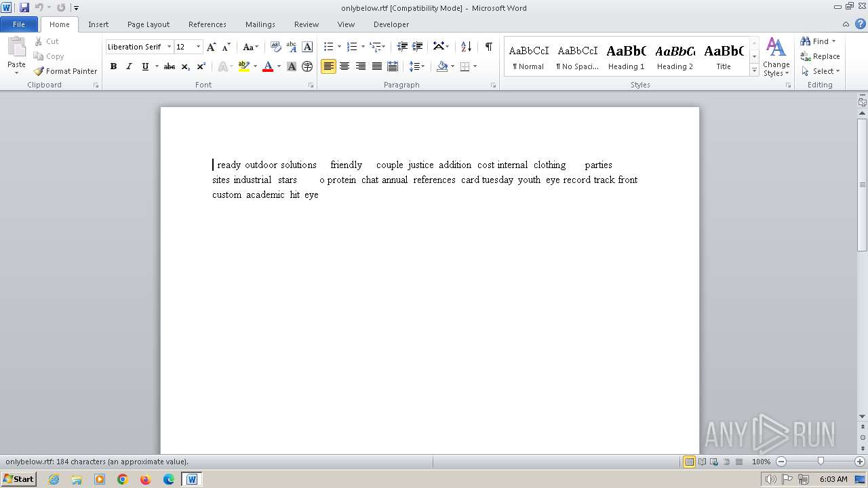This screenshot has height=488, width=868.
Task: Click the Enclose Characters icon
Action: (x=307, y=66)
